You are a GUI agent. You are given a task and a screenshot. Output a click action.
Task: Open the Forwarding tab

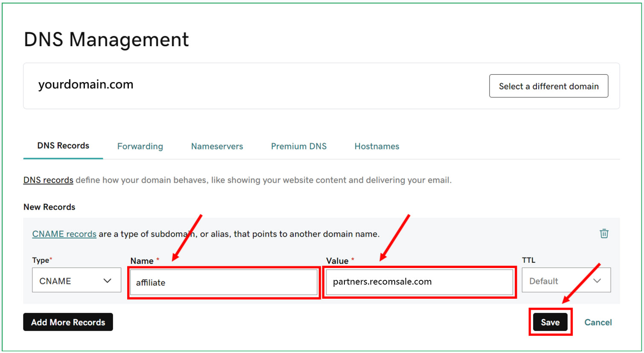pyautogui.click(x=140, y=146)
